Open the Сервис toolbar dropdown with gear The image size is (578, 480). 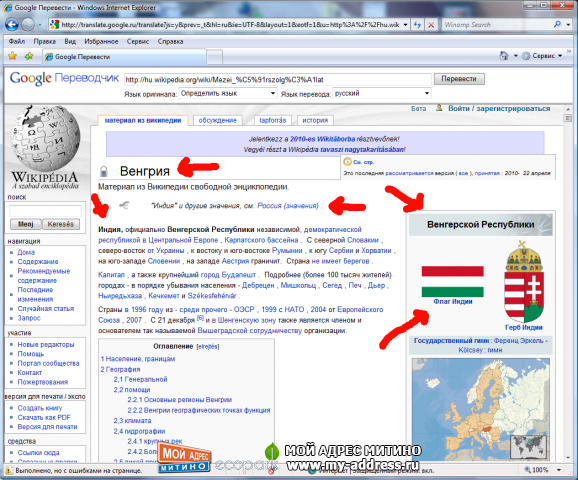click(542, 56)
